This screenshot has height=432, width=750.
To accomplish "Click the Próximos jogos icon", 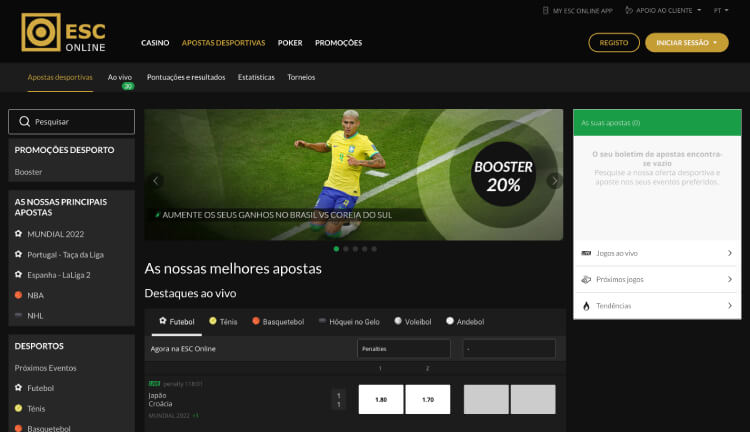I will click(x=586, y=279).
